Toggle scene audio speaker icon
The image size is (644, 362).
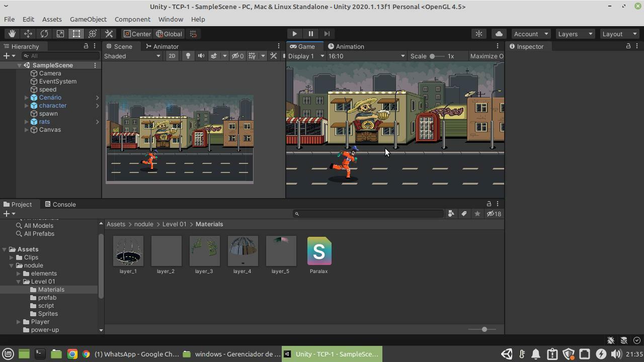(x=201, y=56)
